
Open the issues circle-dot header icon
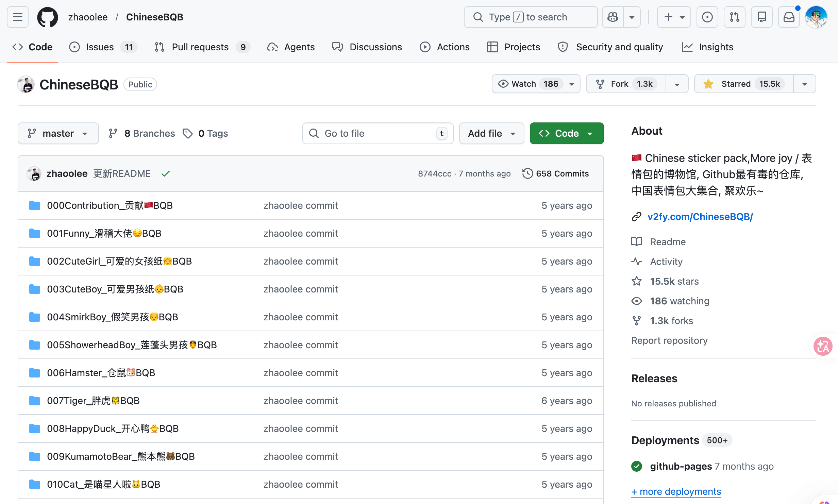click(707, 17)
